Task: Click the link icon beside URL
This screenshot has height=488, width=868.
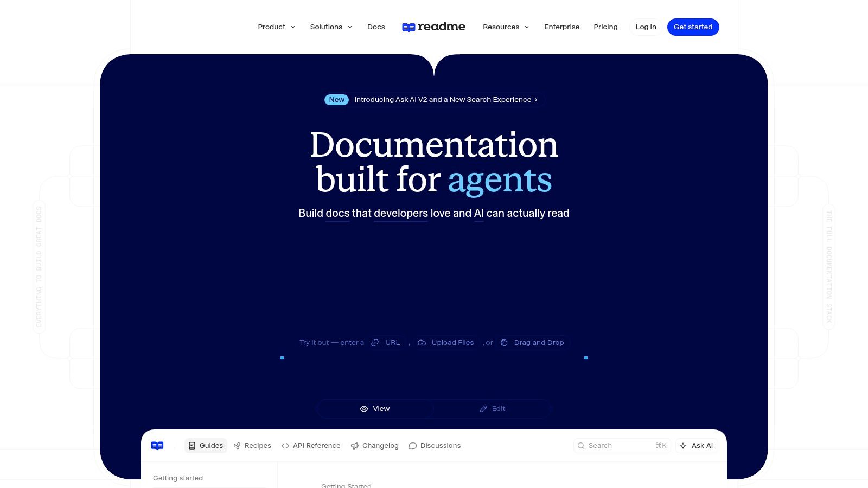Action: click(x=375, y=343)
